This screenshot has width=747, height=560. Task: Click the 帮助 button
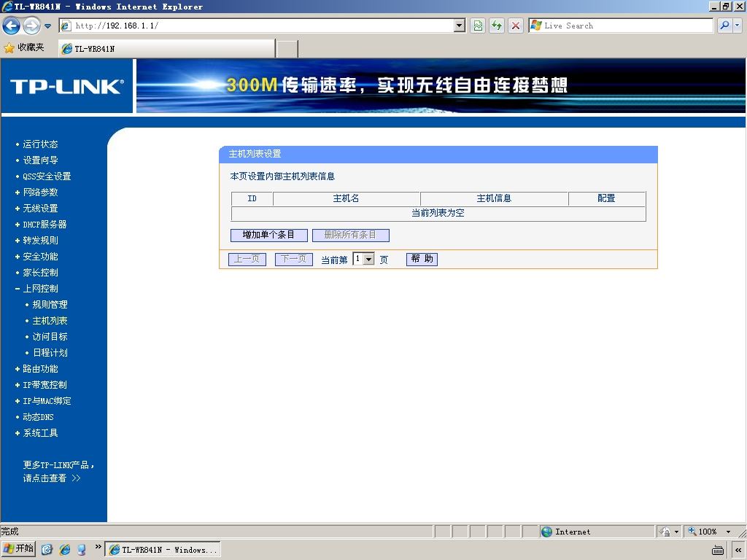(x=422, y=259)
